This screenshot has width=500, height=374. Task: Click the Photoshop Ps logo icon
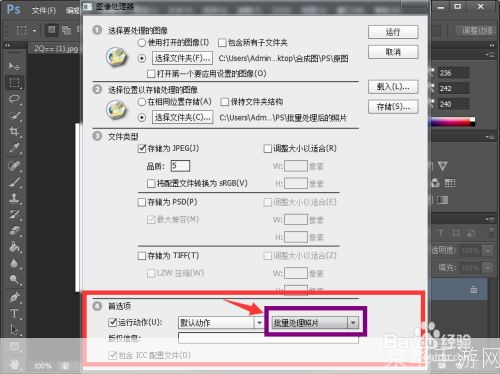pyautogui.click(x=13, y=9)
